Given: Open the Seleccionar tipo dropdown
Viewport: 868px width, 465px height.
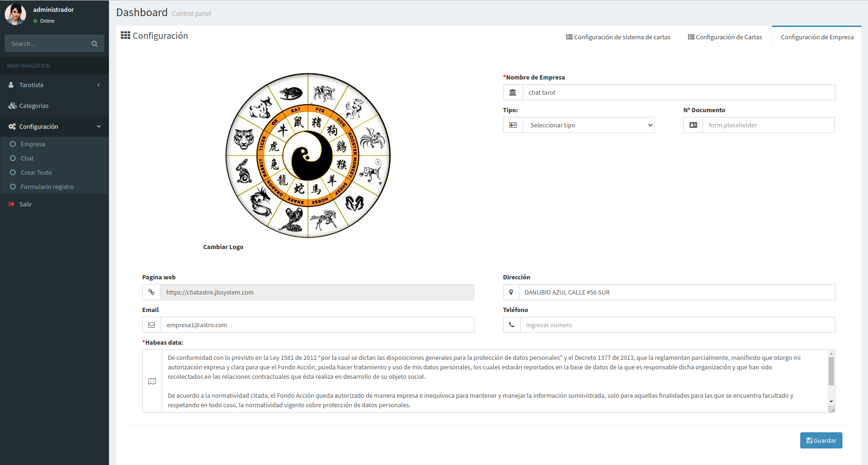Looking at the screenshot, I should pos(588,125).
